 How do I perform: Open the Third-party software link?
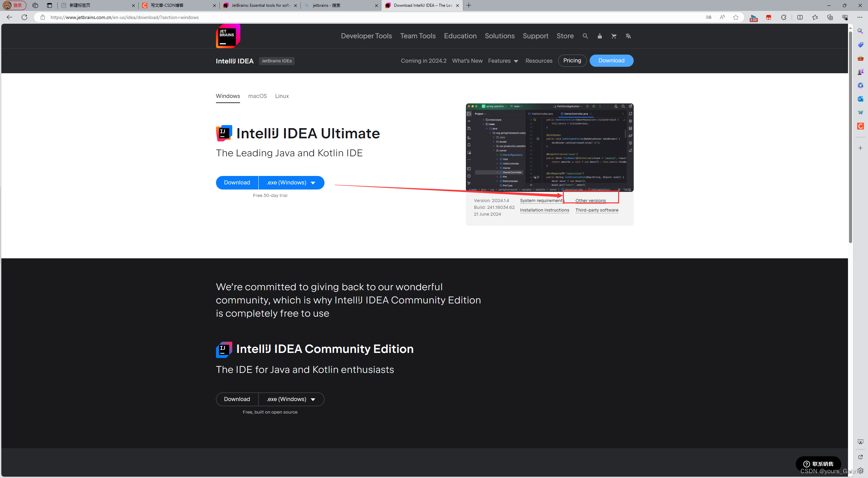click(597, 210)
